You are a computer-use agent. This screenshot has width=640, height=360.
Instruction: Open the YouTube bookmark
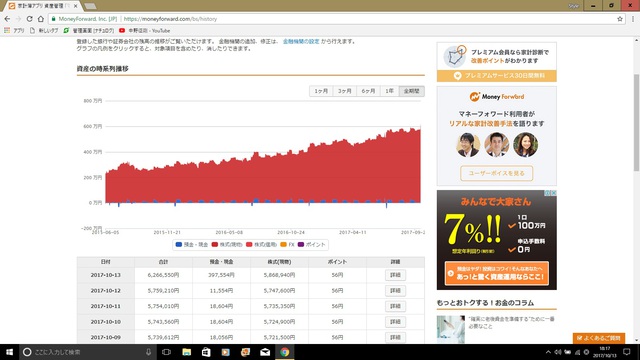coord(144,31)
